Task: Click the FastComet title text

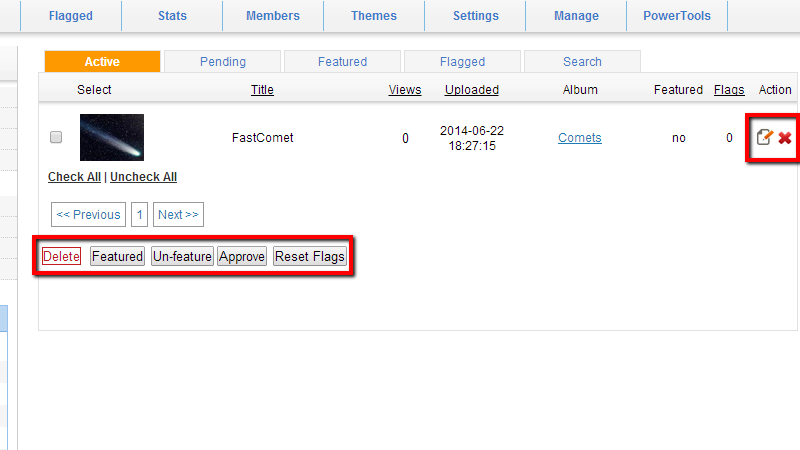Action: point(262,138)
